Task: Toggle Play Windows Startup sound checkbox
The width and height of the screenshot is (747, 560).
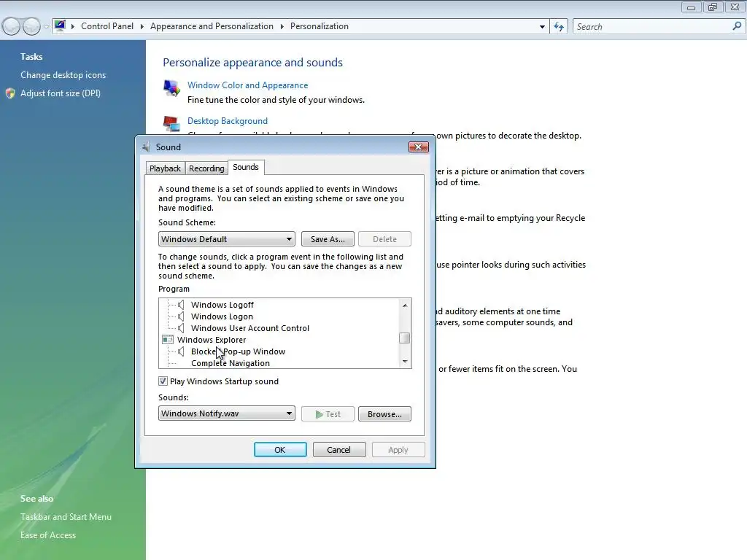Action: pyautogui.click(x=163, y=381)
